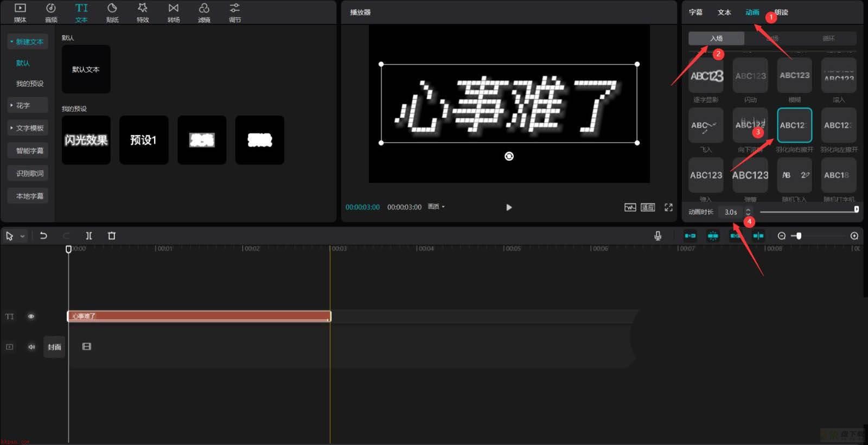868x445 pixels.
Task: Toggle the auto-snap icon in timeline toolbar
Action: tap(713, 236)
